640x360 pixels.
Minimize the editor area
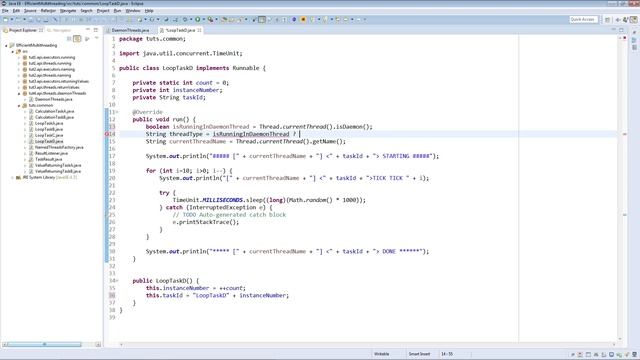coord(613,30)
